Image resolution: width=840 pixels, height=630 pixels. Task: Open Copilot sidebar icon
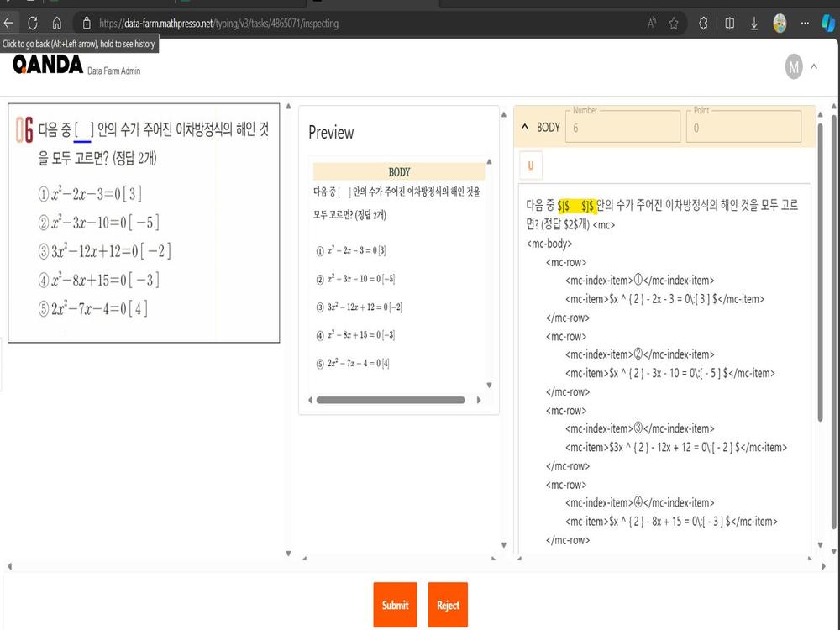point(827,23)
